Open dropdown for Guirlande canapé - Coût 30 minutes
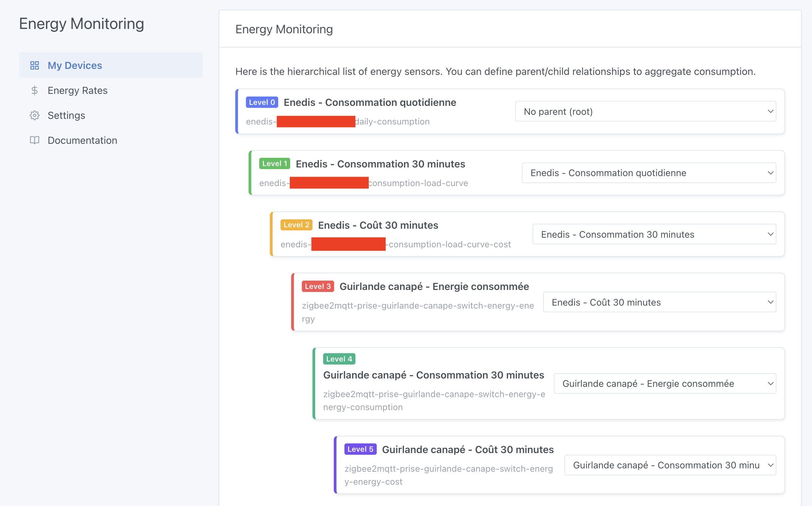Image resolution: width=812 pixels, height=506 pixels. point(670,465)
